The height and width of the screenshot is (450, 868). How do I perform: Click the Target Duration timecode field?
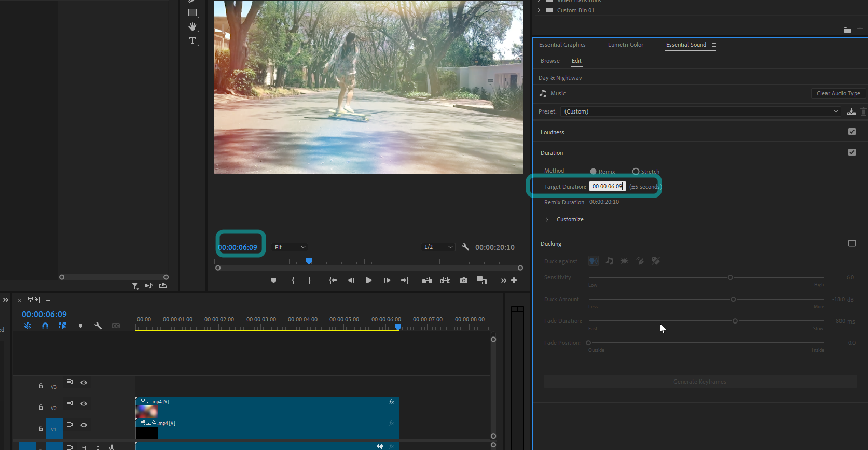point(607,186)
